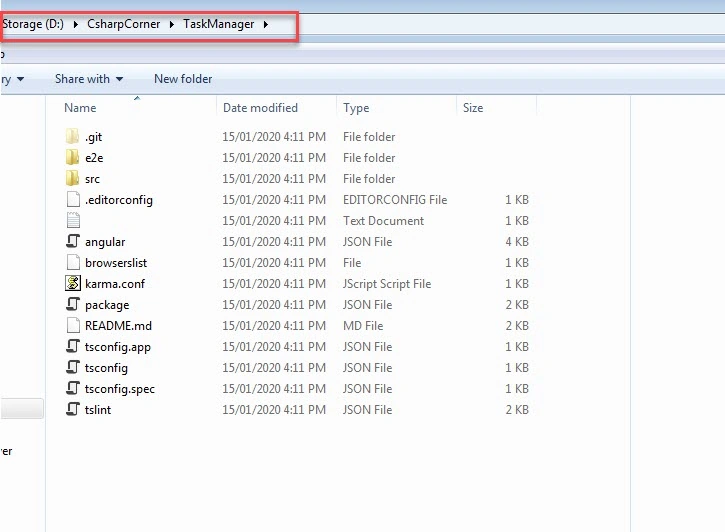Select the README.md file name
The height and width of the screenshot is (532, 725).
(118, 326)
